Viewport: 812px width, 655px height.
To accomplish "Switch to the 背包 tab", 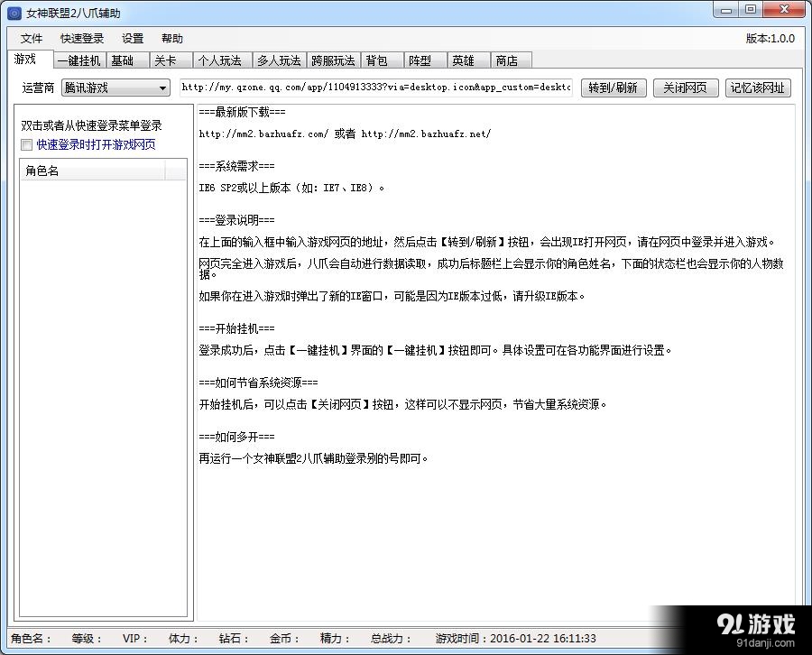I will (383, 60).
